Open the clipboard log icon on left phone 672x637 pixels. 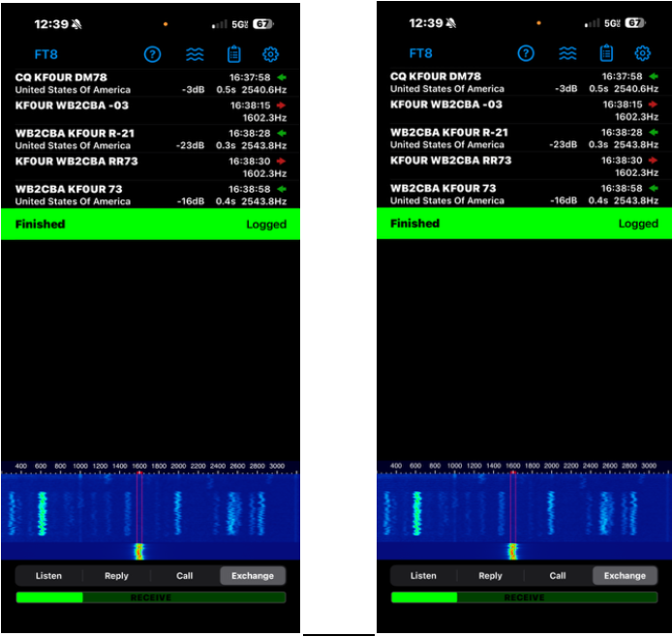232,54
